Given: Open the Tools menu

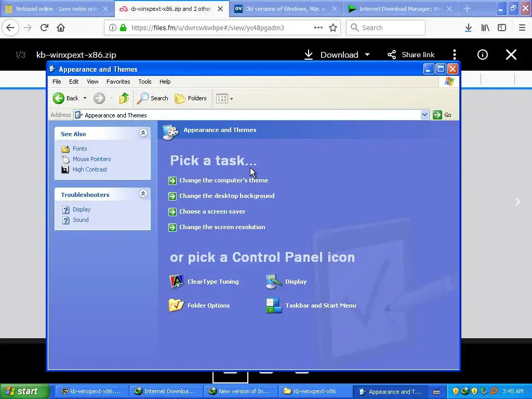Looking at the screenshot, I should click(x=144, y=82).
